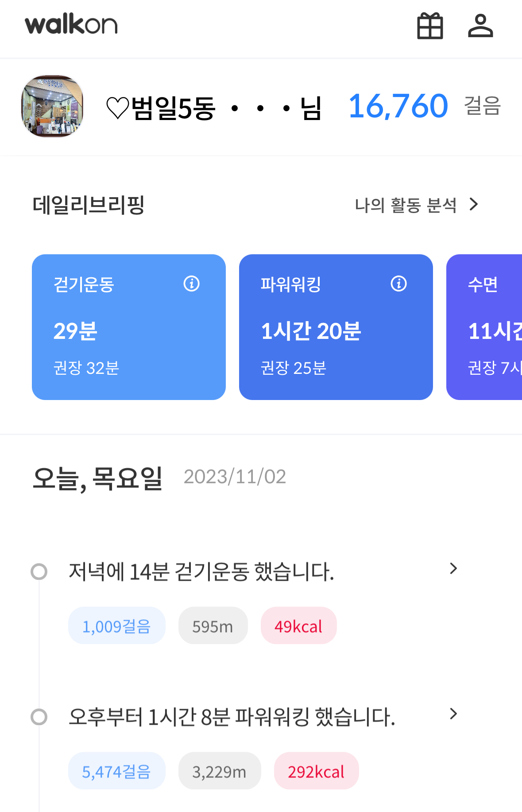Tap the profile photo thumbnail

click(x=53, y=106)
